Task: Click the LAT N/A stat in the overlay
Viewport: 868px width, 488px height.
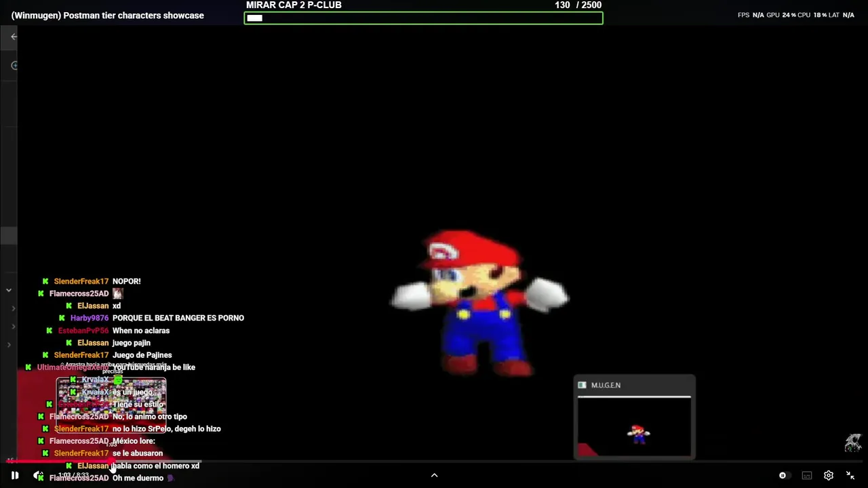Action: (x=841, y=15)
